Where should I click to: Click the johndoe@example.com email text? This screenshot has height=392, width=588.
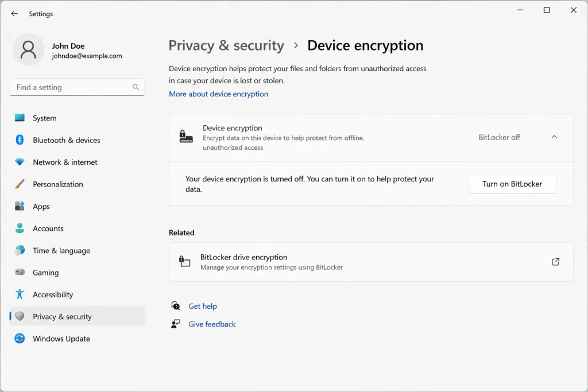(87, 56)
